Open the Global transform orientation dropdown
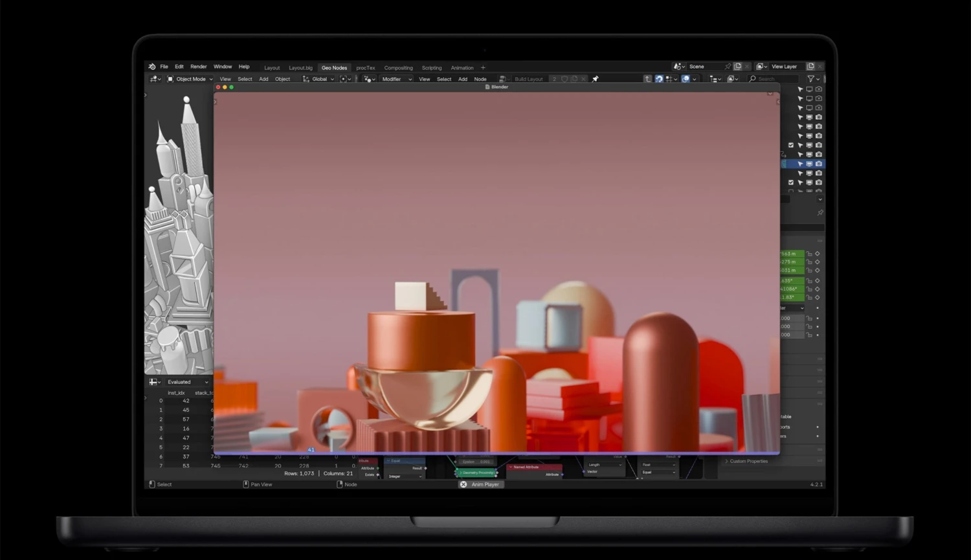 tap(318, 79)
